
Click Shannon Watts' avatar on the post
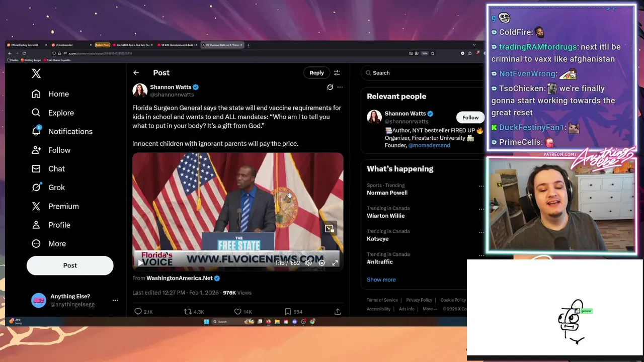[x=139, y=90]
